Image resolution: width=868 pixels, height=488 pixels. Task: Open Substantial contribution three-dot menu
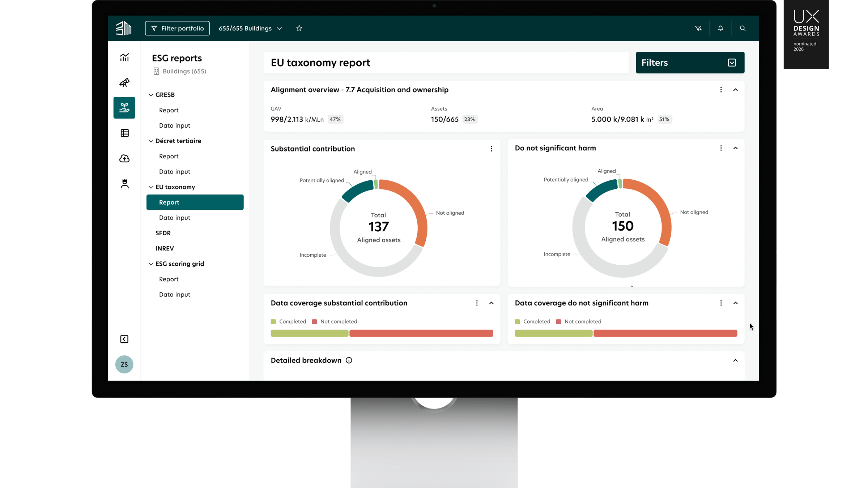(x=491, y=149)
